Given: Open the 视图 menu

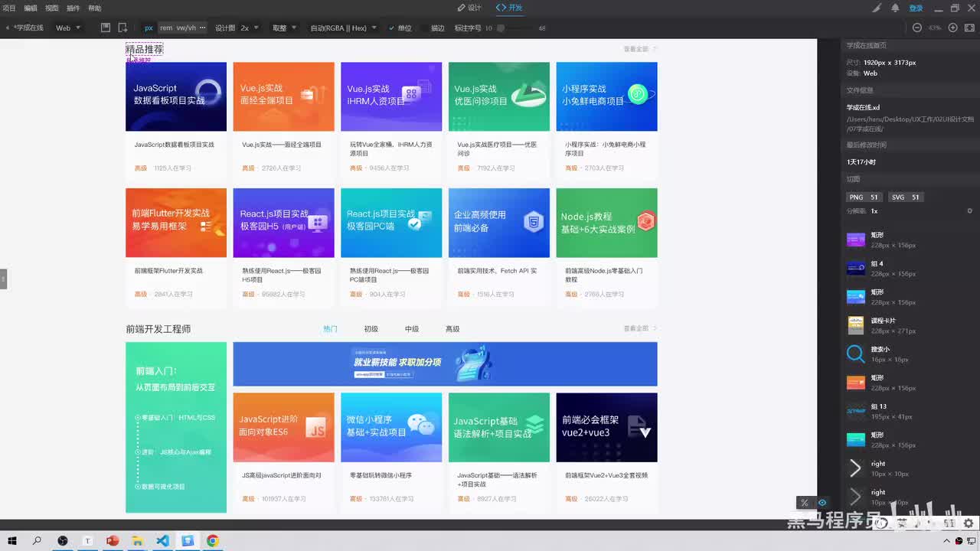Looking at the screenshot, I should [x=52, y=8].
